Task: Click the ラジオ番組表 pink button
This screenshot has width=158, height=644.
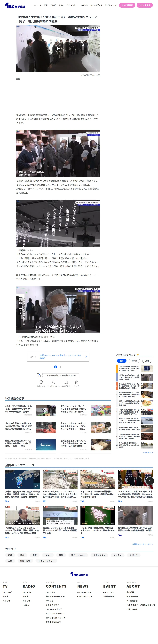Action: pyautogui.click(x=145, y=5)
